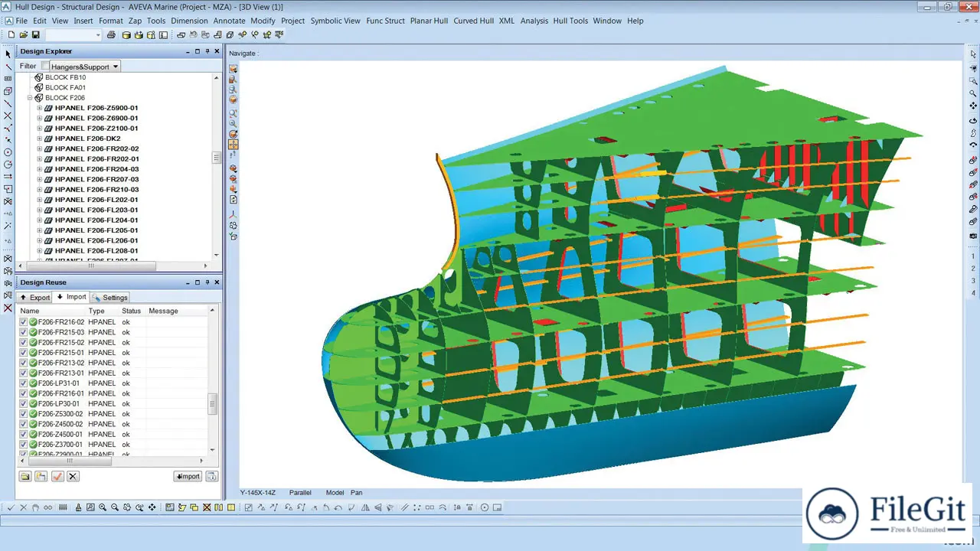Expand the HPANEL F206-FL208-01 node
This screenshot has height=551, width=980.
click(40, 250)
